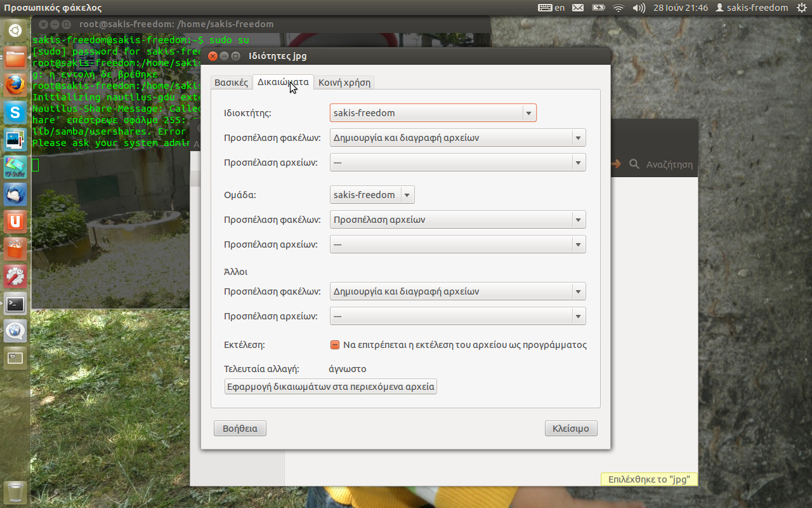Viewport: 812px width, 508px height.
Task: Toggle allow executing file as program checkbox
Action: click(x=335, y=345)
